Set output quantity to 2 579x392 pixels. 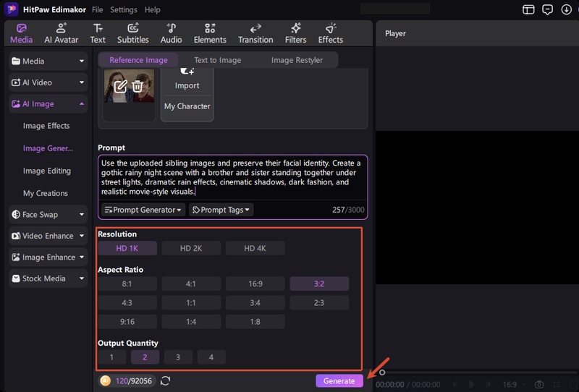point(145,357)
